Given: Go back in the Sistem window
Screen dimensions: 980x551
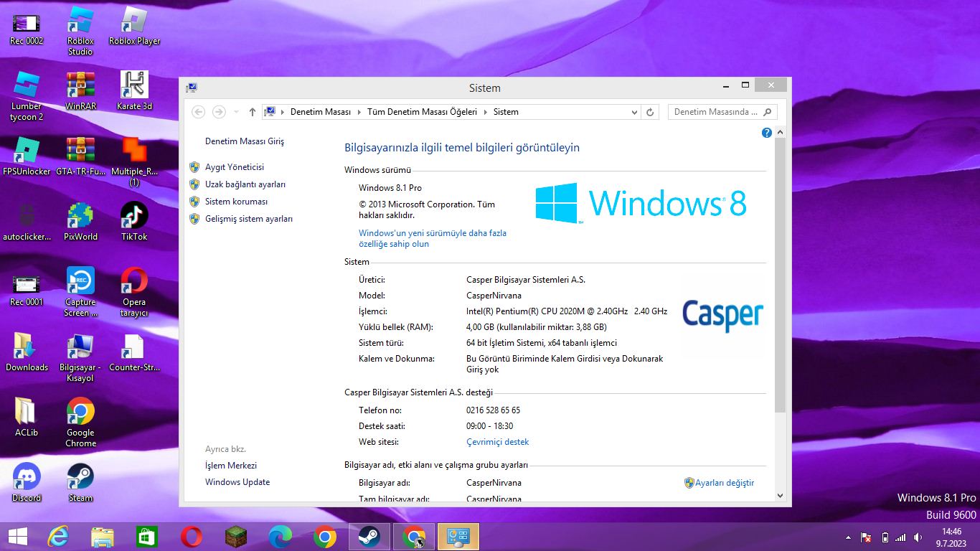Looking at the screenshot, I should 199,112.
